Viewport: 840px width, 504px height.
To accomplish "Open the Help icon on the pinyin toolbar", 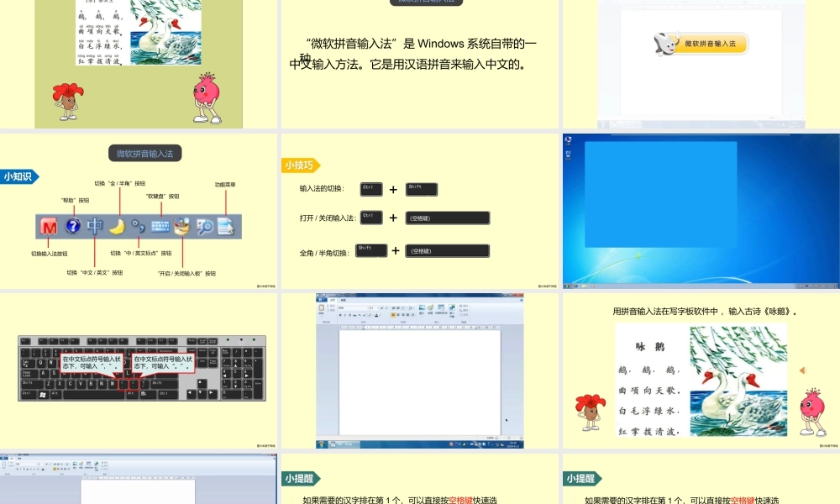I will pos(73,226).
